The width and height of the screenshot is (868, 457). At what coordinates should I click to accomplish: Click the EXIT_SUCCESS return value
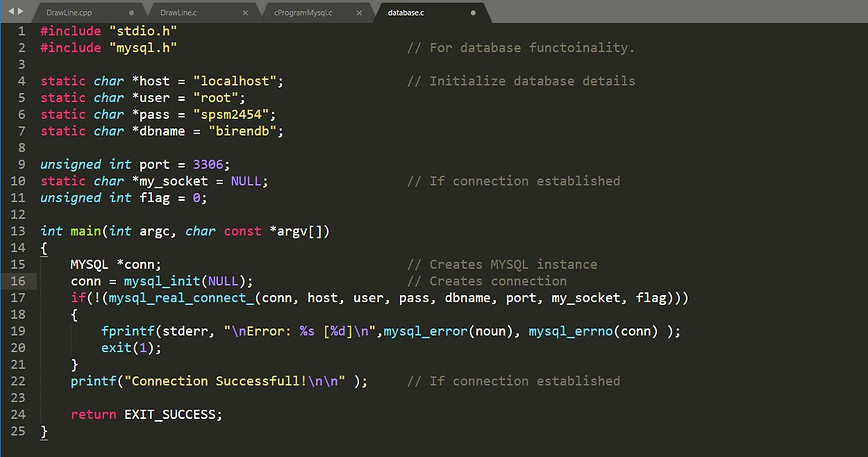point(169,414)
